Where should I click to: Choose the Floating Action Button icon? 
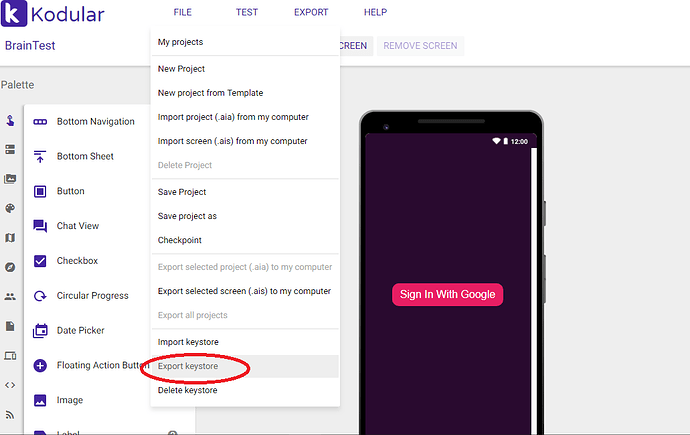point(40,365)
